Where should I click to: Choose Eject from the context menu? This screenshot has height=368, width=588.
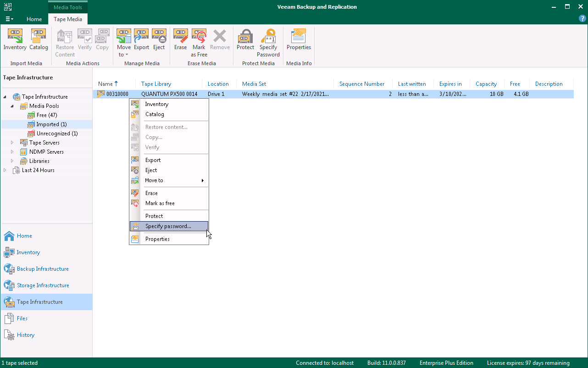coord(169,170)
